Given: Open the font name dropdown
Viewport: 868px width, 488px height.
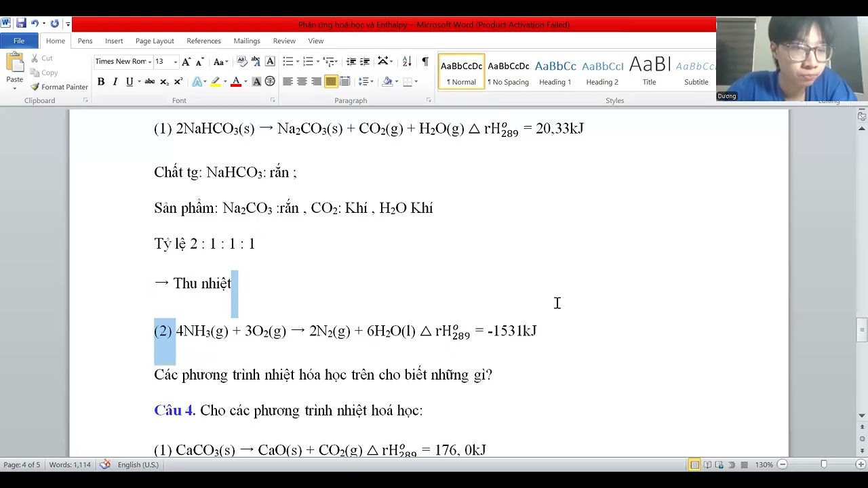Looking at the screenshot, I should click(x=149, y=62).
